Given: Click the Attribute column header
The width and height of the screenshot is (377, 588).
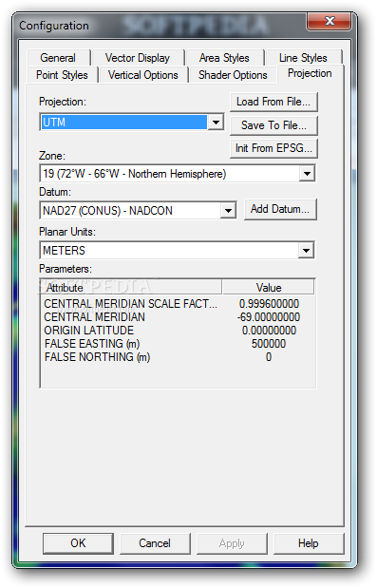Looking at the screenshot, I should pyautogui.click(x=131, y=288).
